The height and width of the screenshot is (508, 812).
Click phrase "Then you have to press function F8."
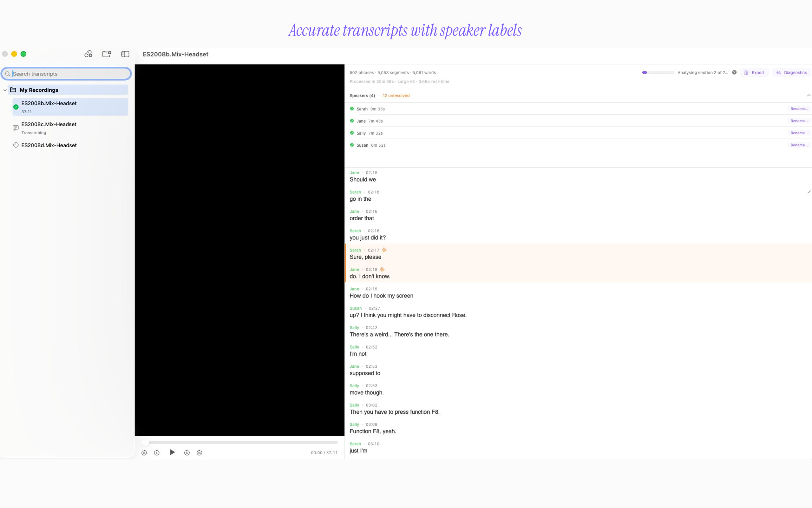[395, 412]
